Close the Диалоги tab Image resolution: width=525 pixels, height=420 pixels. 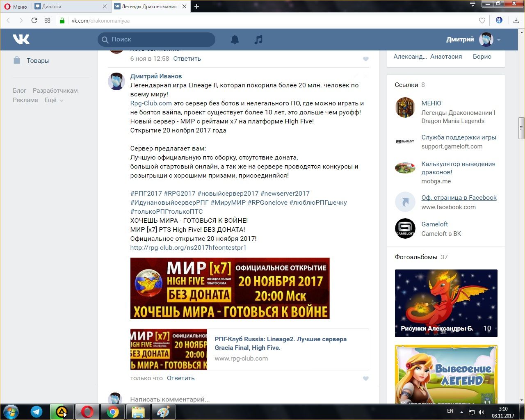click(x=105, y=7)
